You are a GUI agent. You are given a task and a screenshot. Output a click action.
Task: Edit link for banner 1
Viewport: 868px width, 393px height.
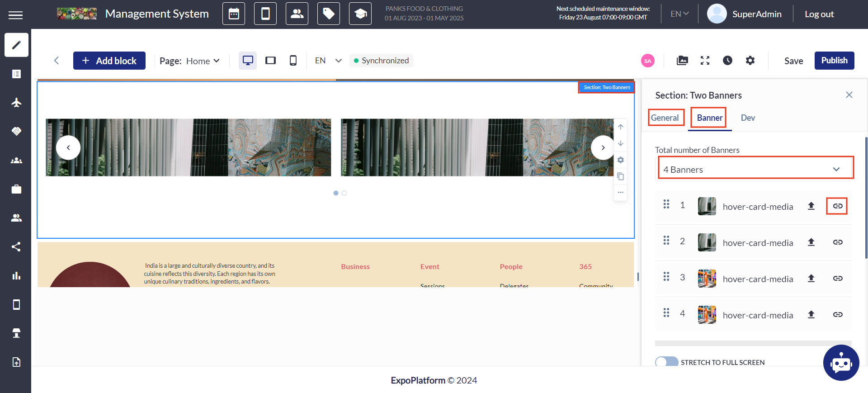coord(838,206)
